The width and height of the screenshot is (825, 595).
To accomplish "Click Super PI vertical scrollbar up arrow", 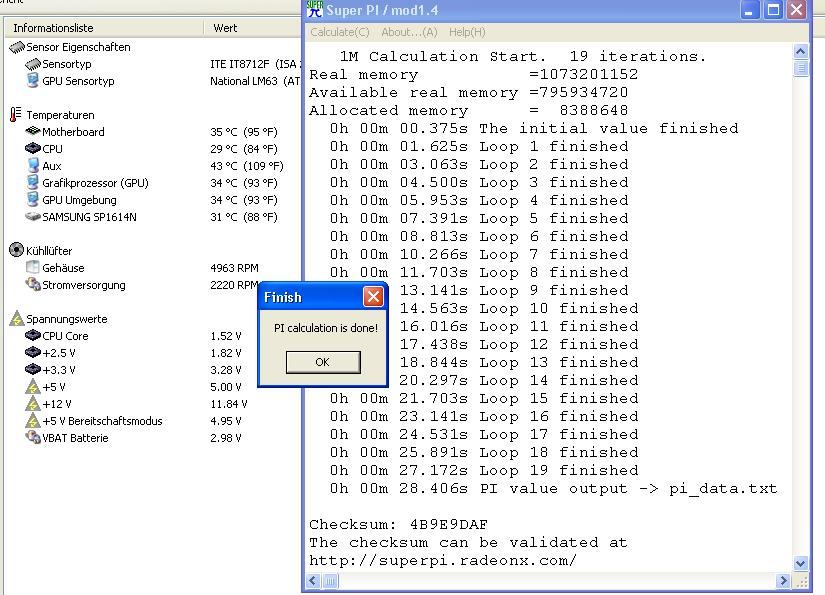I will coord(800,51).
